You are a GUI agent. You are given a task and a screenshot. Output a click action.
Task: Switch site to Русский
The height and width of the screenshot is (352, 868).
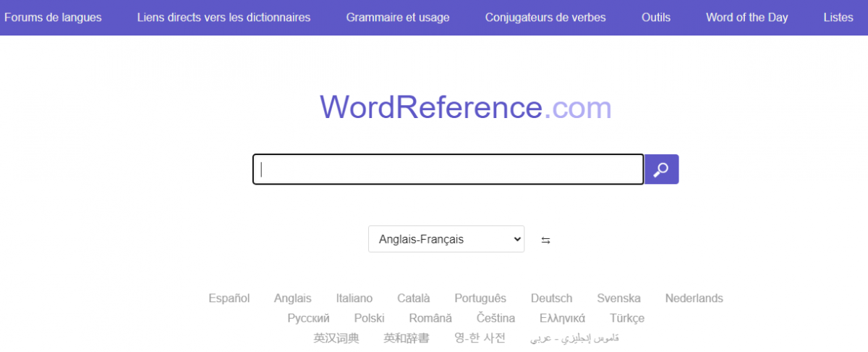(x=308, y=318)
